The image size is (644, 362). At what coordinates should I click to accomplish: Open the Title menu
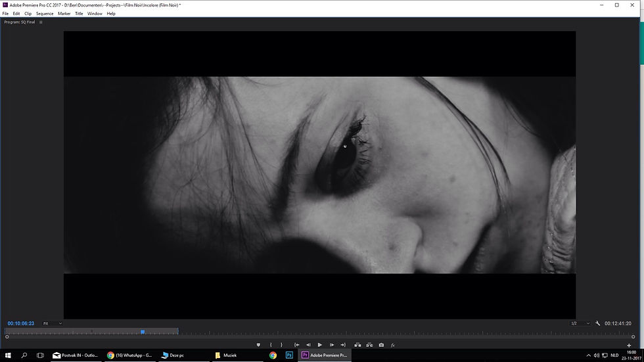coord(79,14)
